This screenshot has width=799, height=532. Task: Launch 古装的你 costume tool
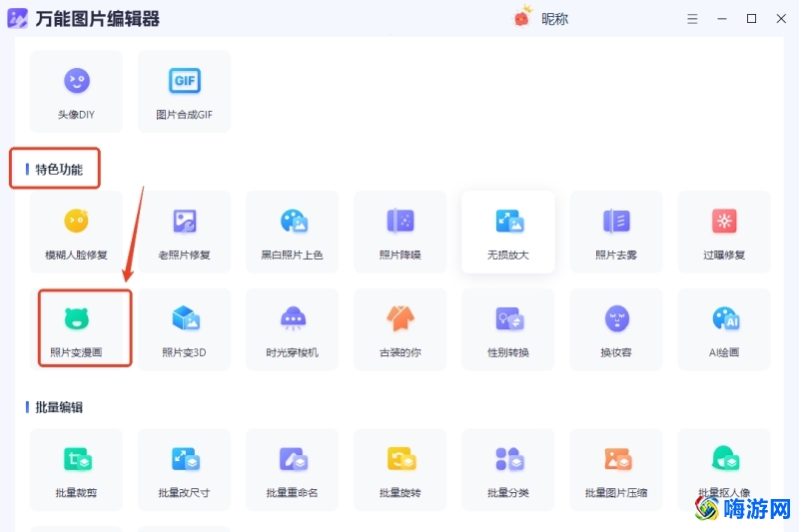pos(400,329)
